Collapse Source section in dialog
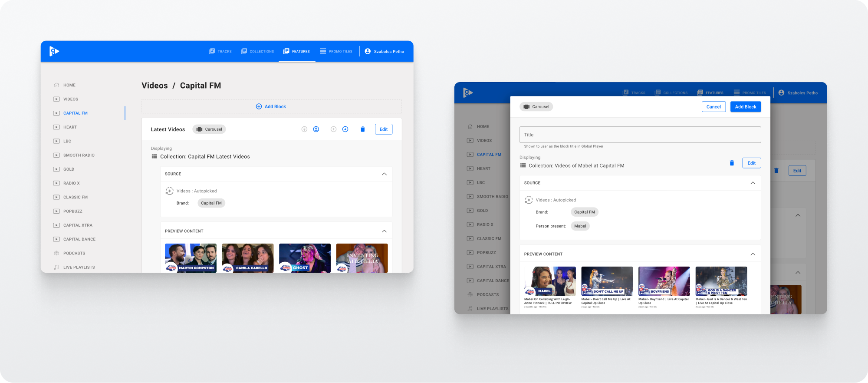The height and width of the screenshot is (383, 868). click(x=753, y=183)
